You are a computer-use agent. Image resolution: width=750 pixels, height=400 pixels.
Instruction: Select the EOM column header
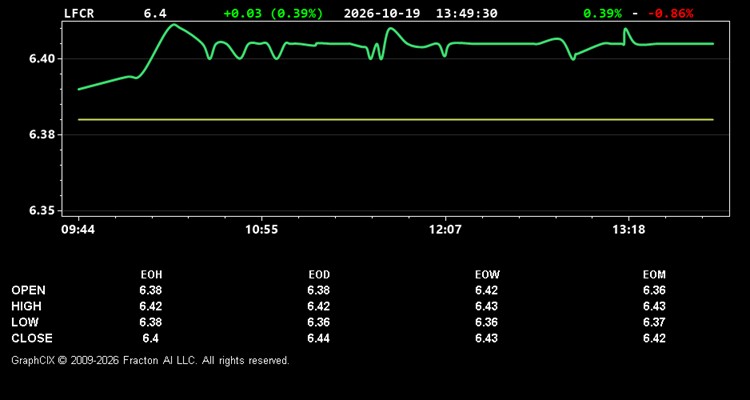(x=654, y=275)
